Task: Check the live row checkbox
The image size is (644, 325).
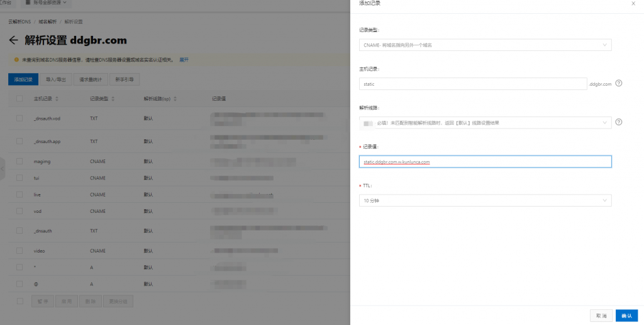Action: coord(19,194)
